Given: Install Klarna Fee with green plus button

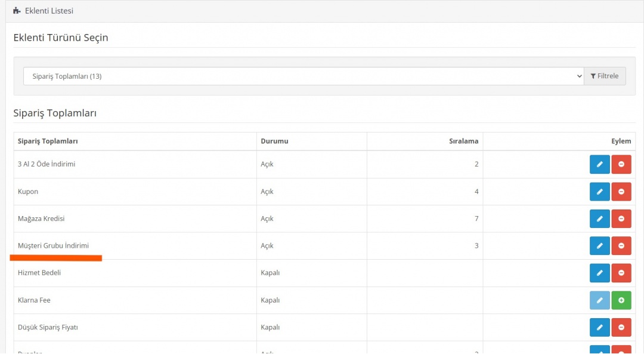Looking at the screenshot, I should pyautogui.click(x=621, y=300).
